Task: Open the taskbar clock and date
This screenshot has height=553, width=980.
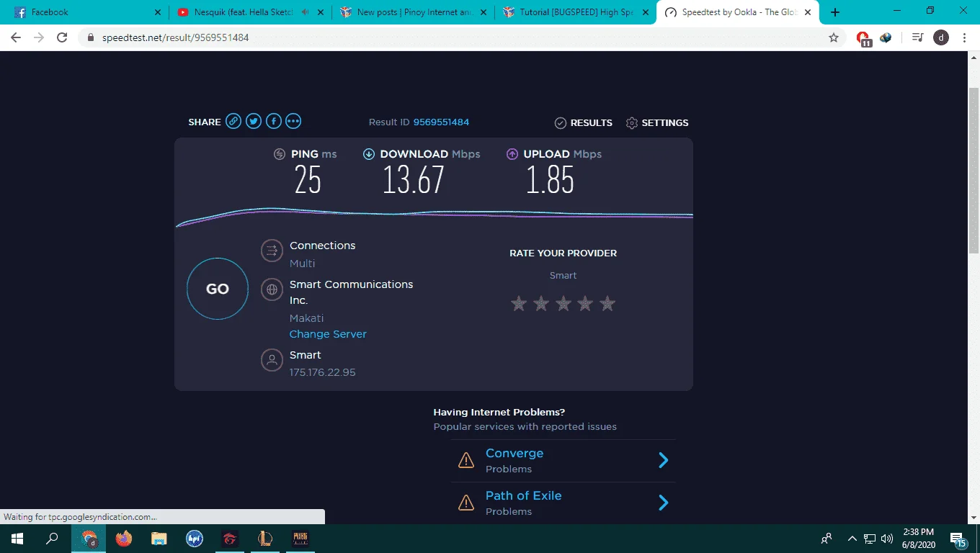Action: (x=917, y=539)
